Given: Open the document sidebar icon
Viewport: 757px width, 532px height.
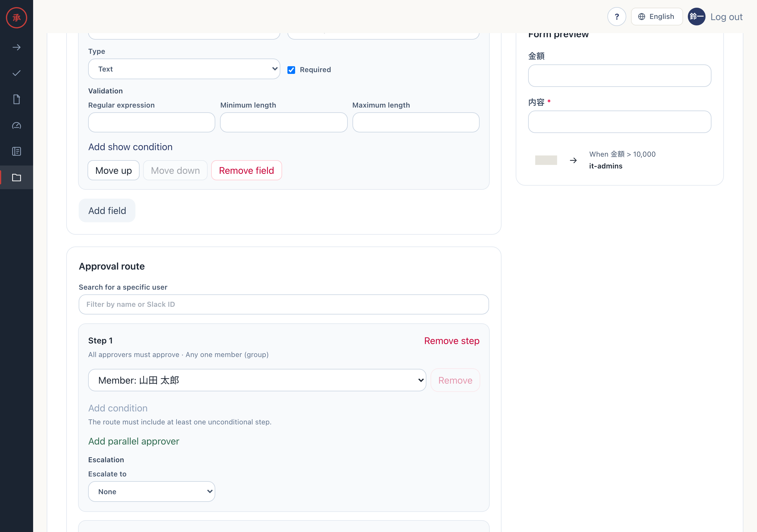Looking at the screenshot, I should tap(17, 99).
